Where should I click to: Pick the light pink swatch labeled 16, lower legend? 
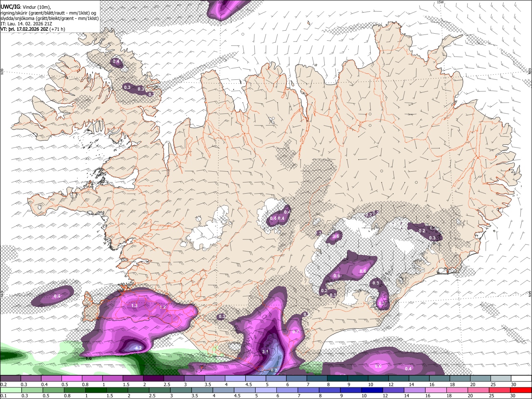436,390
